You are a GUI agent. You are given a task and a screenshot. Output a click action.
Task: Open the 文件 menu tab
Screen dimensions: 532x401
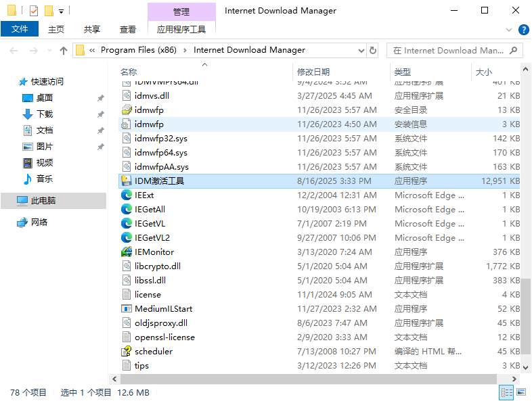20,29
